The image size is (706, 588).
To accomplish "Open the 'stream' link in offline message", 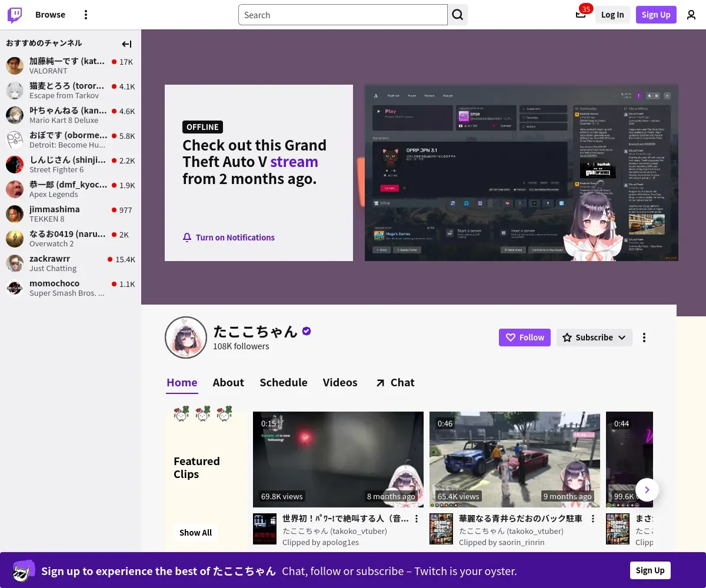I will 294,162.
